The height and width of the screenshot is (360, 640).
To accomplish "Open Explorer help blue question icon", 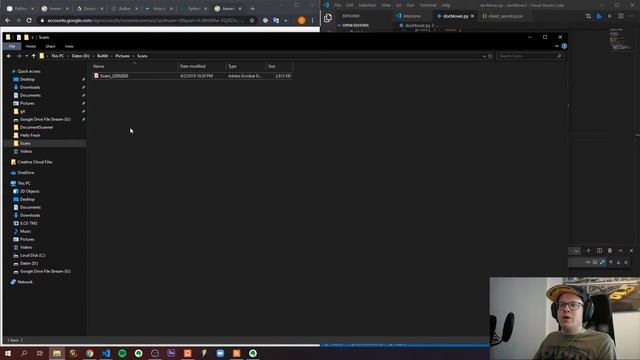I will (x=564, y=46).
